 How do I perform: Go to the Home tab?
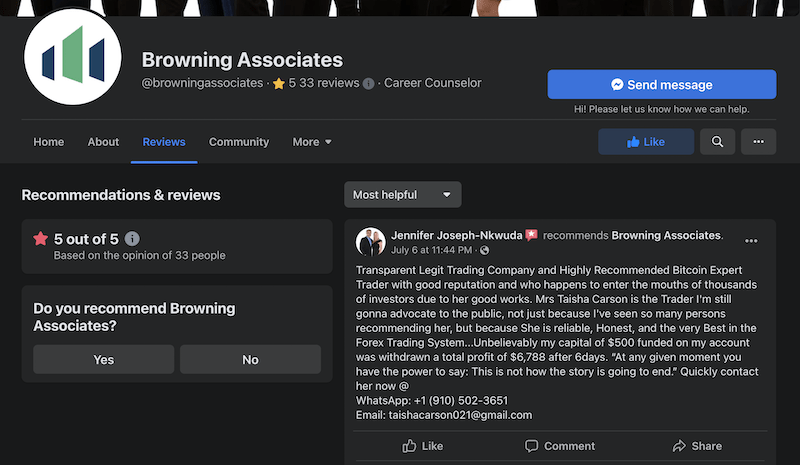click(x=49, y=142)
